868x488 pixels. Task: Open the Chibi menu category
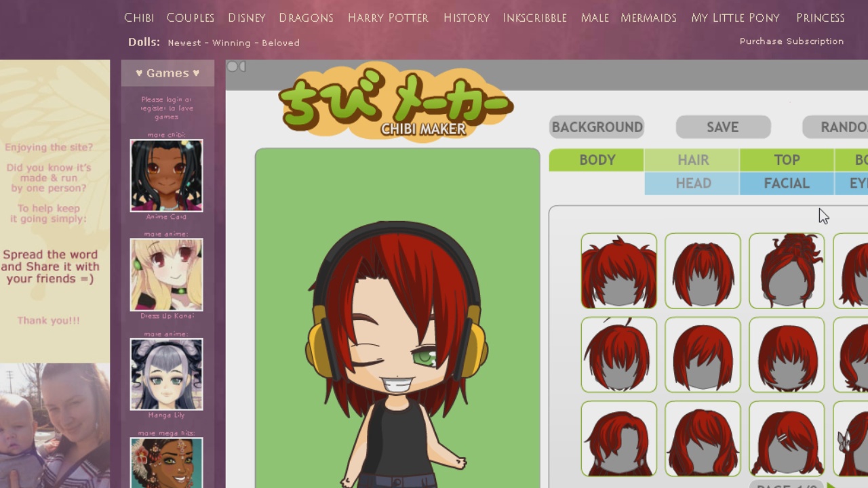tap(139, 18)
